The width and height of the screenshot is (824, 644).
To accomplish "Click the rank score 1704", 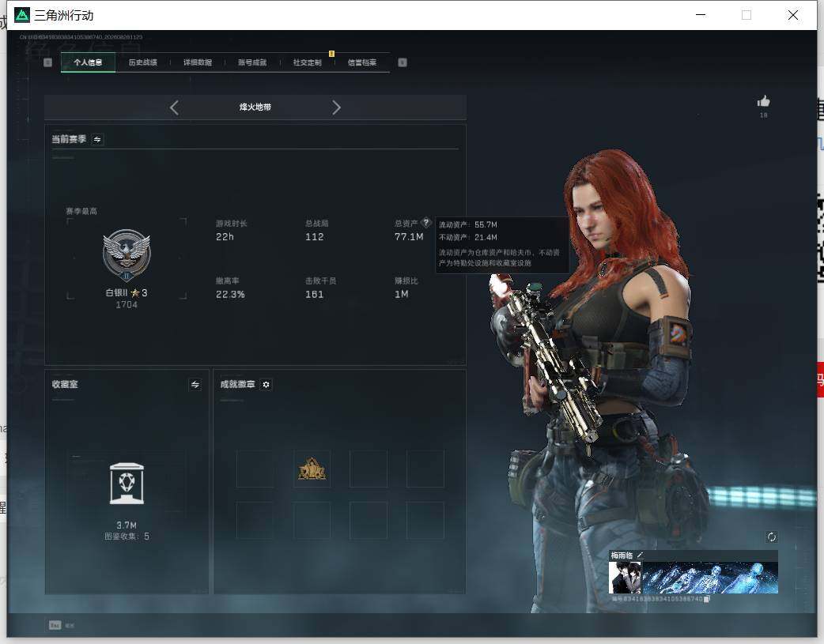I will (127, 305).
